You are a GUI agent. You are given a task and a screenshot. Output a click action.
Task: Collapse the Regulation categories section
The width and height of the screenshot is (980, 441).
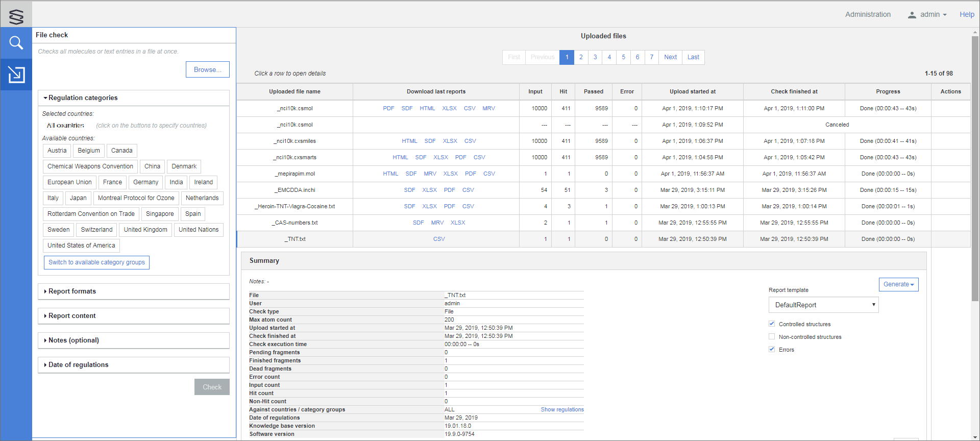83,98
